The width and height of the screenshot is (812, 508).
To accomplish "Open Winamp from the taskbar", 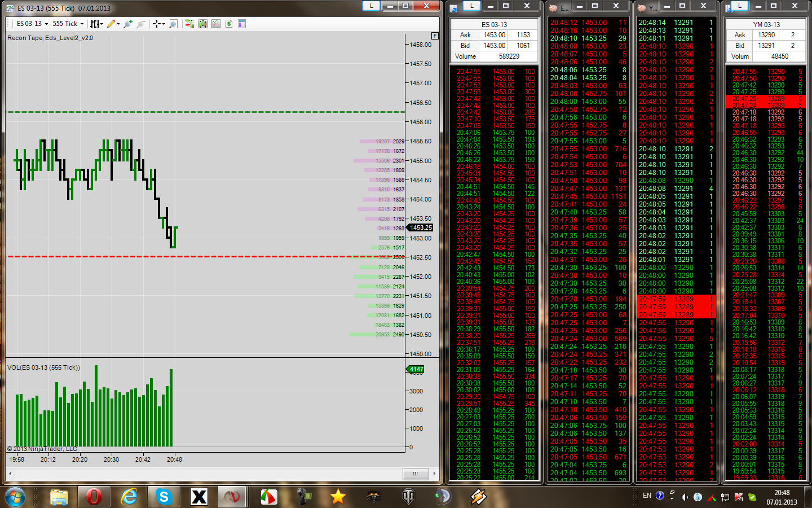I will pyautogui.click(x=478, y=497).
